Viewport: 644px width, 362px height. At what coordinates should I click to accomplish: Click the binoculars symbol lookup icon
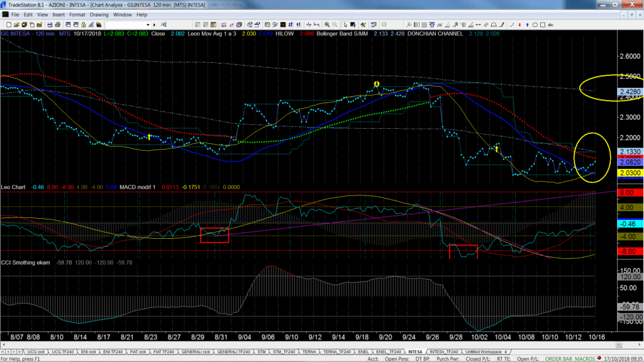164,25
